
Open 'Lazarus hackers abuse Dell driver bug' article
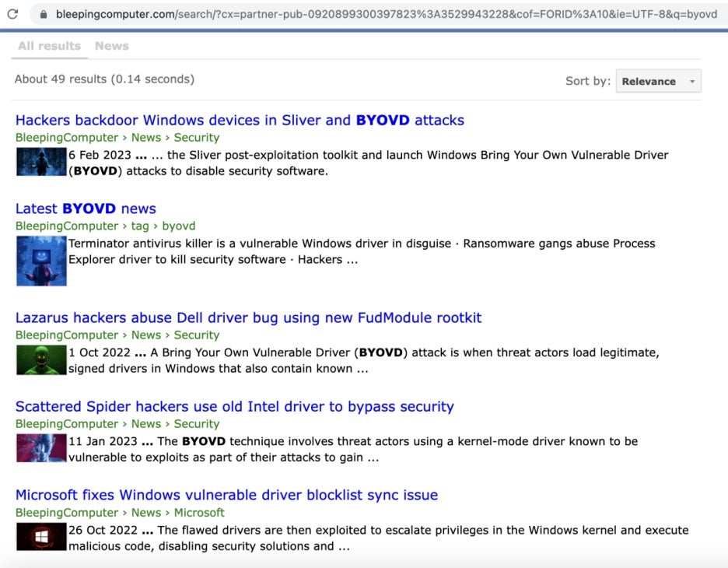[x=248, y=317]
